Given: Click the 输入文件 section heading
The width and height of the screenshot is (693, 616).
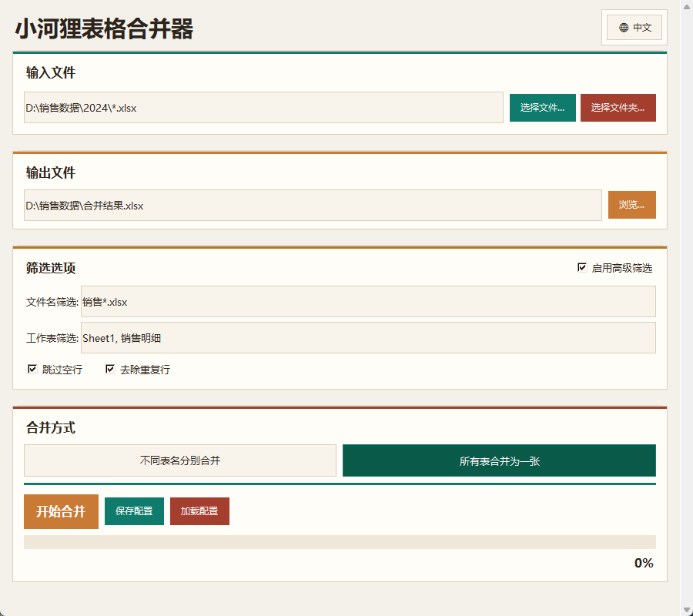Looking at the screenshot, I should 50,72.
